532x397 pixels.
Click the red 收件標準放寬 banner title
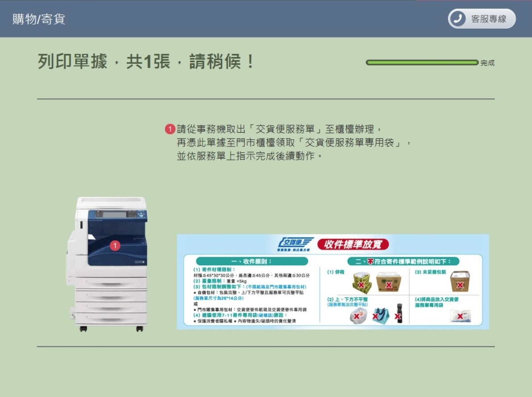coord(353,244)
